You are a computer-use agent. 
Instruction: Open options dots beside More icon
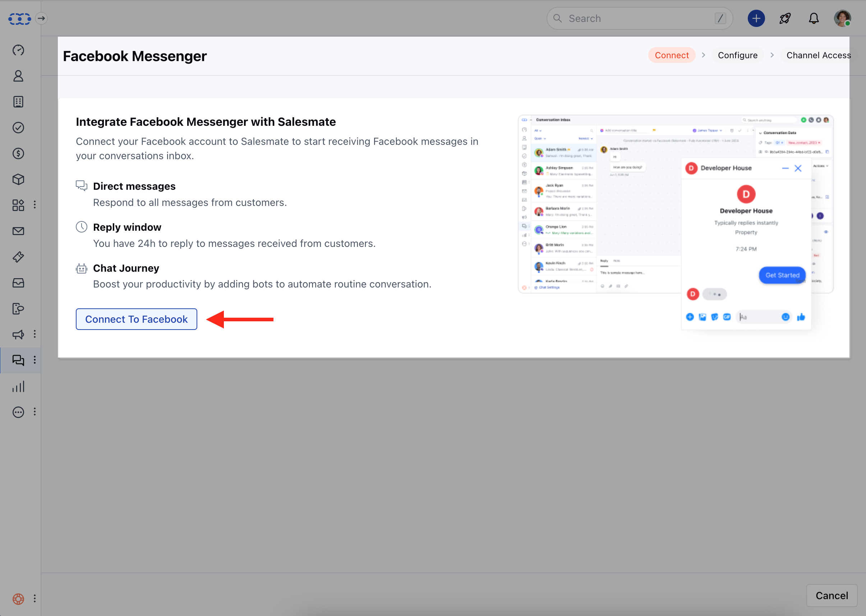tap(35, 412)
